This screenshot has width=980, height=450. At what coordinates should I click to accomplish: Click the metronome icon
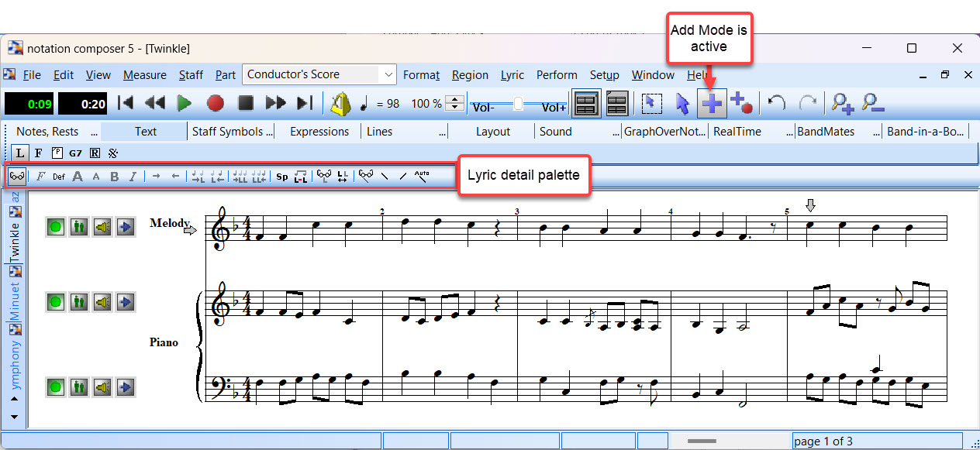[340, 103]
